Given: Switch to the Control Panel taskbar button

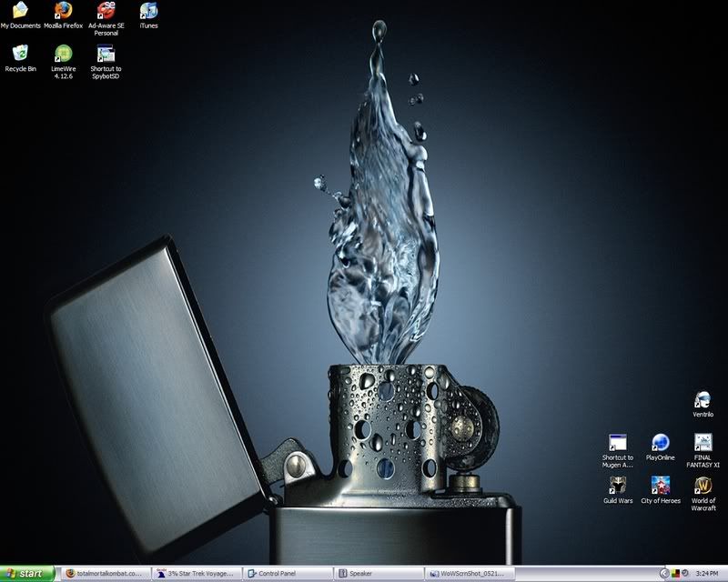Looking at the screenshot, I should (x=288, y=574).
